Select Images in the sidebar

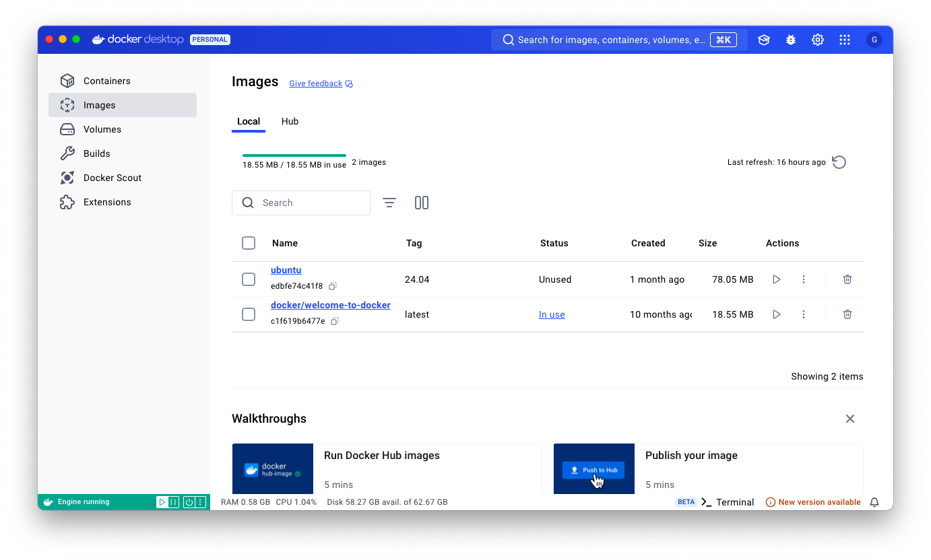point(123,105)
